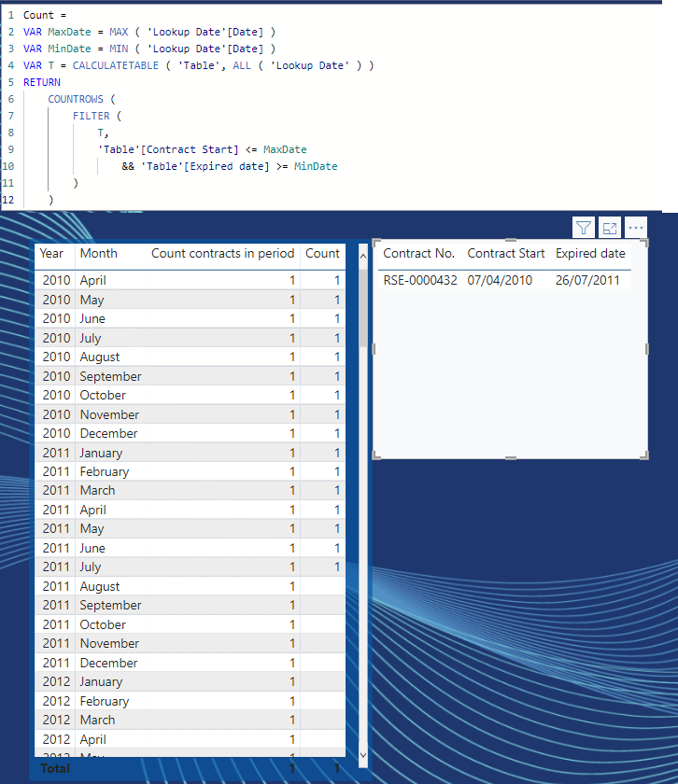
Task: Open the filter icon on the contract visual
Action: [583, 229]
